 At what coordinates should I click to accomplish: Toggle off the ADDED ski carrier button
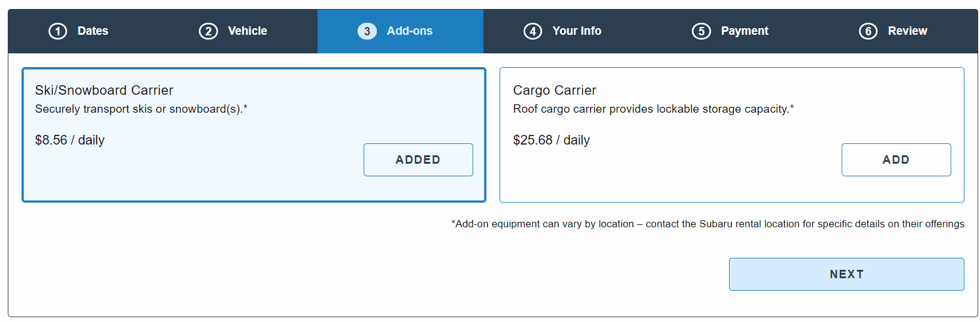coord(418,160)
